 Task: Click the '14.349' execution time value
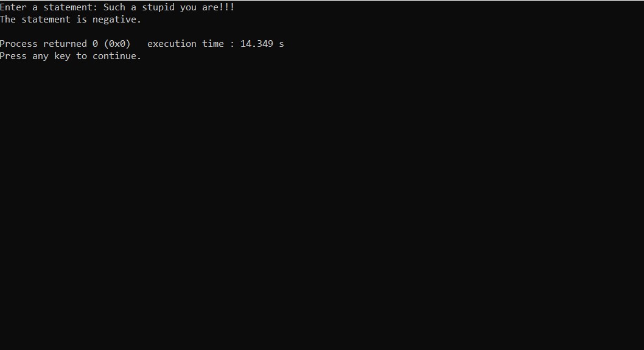pyautogui.click(x=257, y=44)
